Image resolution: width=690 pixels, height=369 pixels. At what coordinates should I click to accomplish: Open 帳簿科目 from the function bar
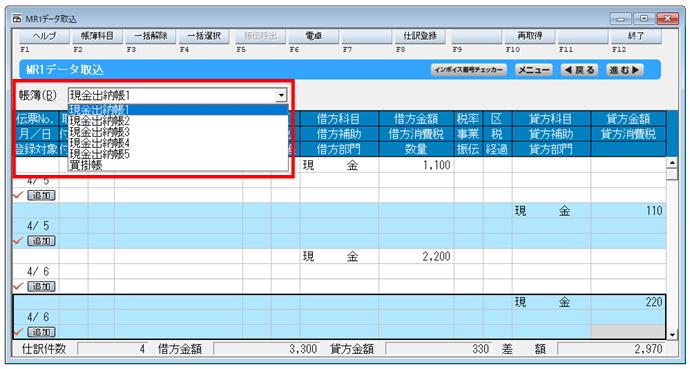point(97,37)
